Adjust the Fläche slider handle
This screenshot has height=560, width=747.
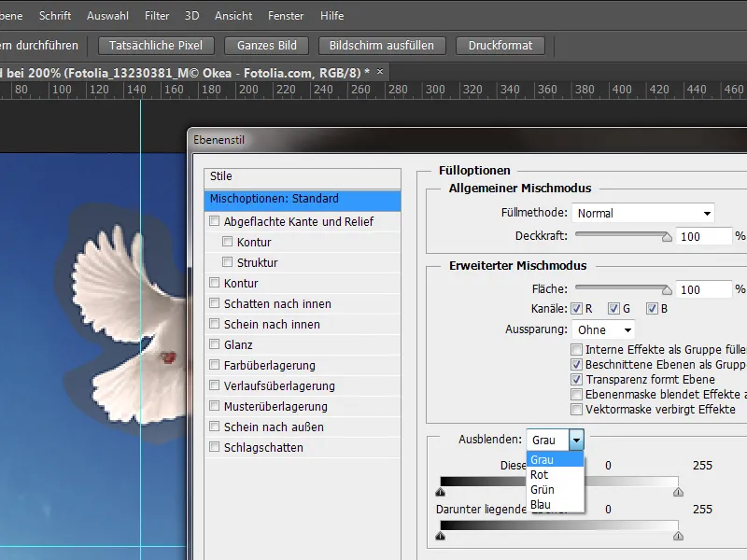[x=667, y=290]
